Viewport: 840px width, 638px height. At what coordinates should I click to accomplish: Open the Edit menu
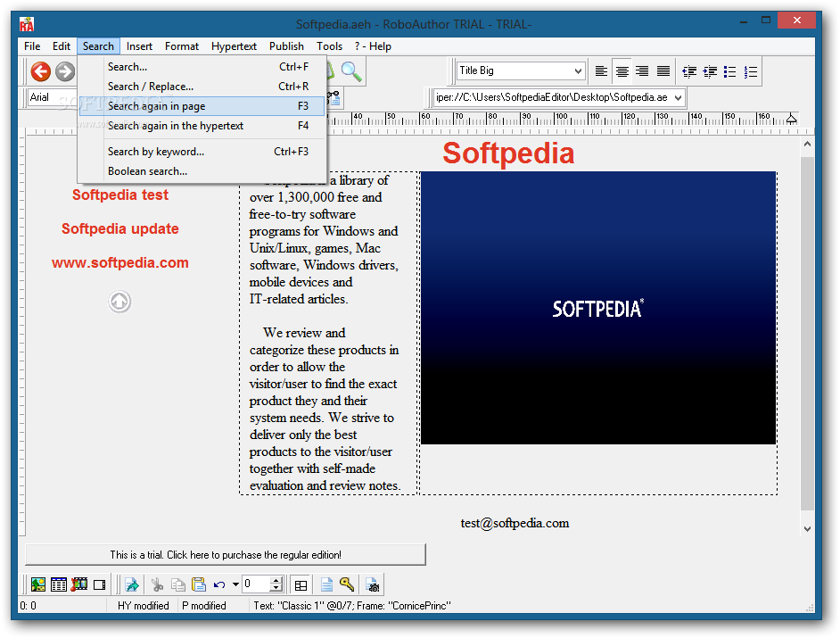point(61,46)
